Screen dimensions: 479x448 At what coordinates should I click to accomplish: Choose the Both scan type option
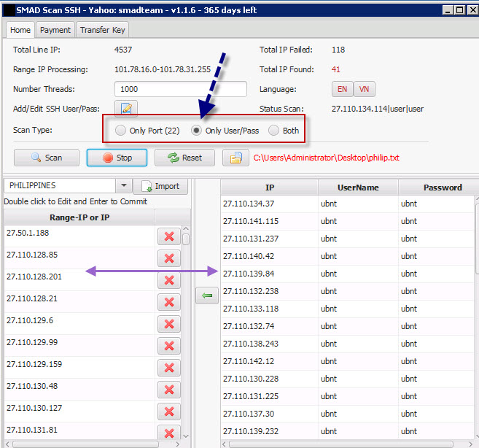coord(274,131)
